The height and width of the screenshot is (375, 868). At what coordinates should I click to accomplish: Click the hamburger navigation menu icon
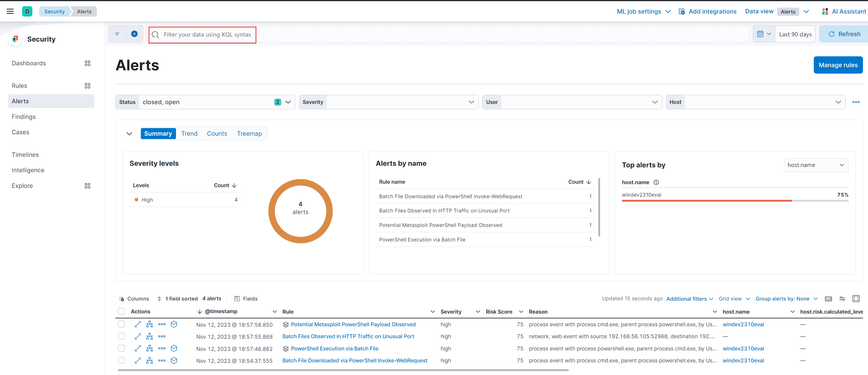[10, 11]
